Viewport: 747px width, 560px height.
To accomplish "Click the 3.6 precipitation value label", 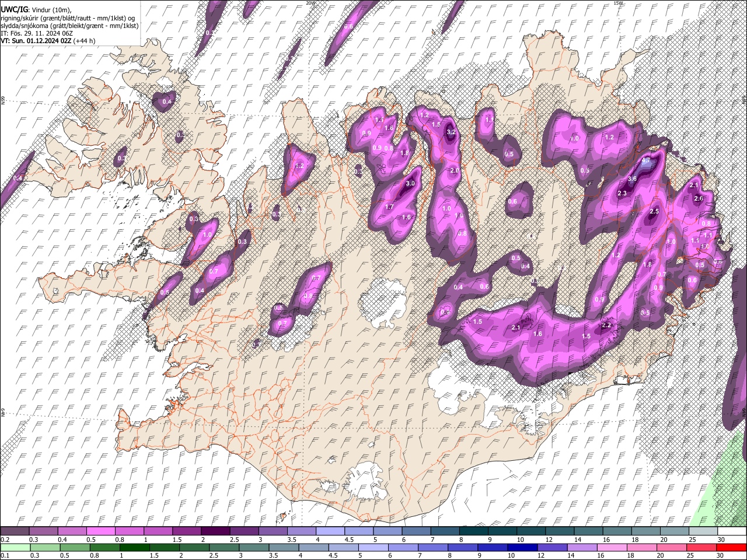I will (632, 178).
